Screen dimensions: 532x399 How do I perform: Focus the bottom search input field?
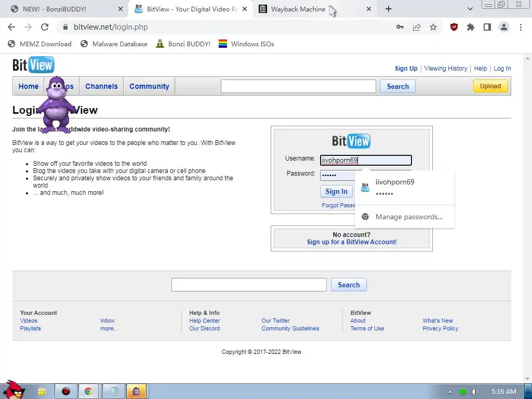pyautogui.click(x=249, y=285)
